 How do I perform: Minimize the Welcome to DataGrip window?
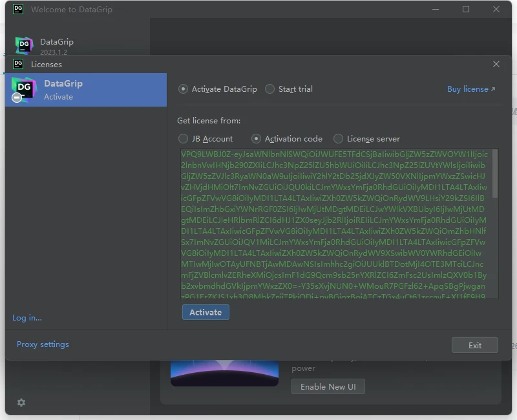point(436,9)
